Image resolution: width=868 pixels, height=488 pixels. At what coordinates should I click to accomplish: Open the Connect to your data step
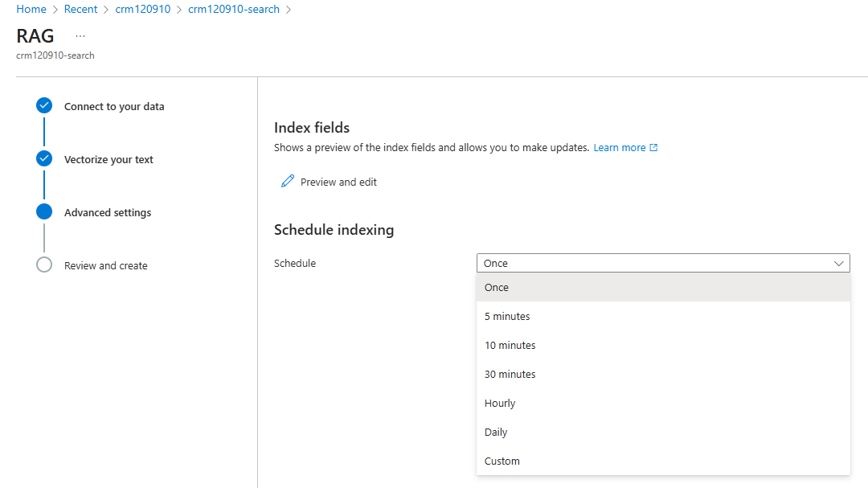[x=114, y=106]
